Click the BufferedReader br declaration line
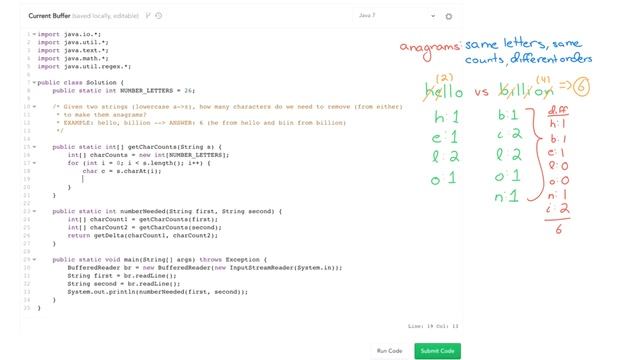640x360 pixels. click(205, 268)
